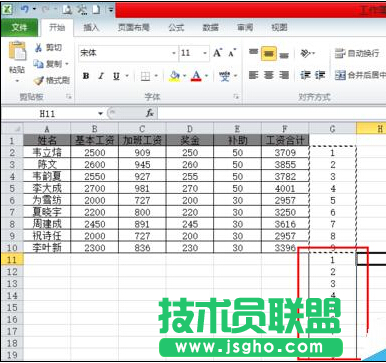Image resolution: width=386 pixels, height=363 pixels.
Task: Toggle the highlighted Middle Align icon
Action: (269, 53)
